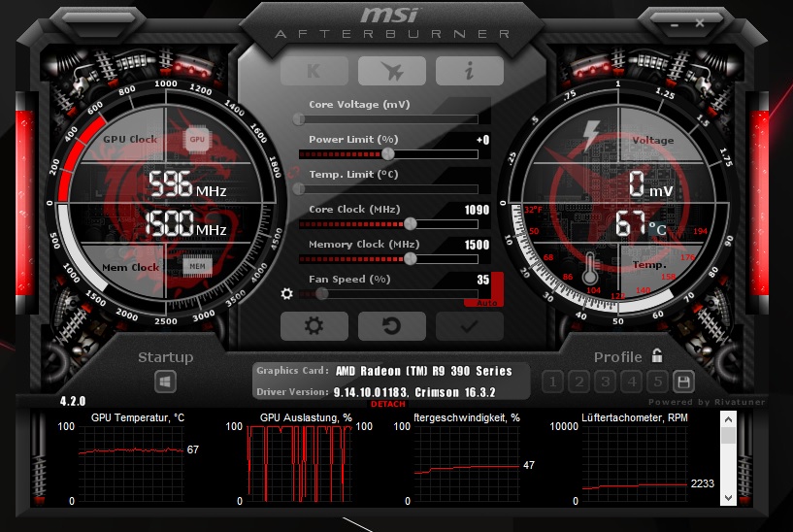Click the thermometer temperature icon

pos(590,269)
